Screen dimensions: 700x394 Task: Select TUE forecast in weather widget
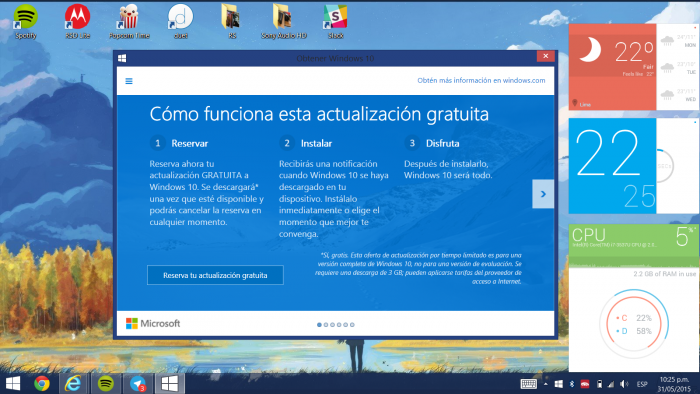click(678, 68)
